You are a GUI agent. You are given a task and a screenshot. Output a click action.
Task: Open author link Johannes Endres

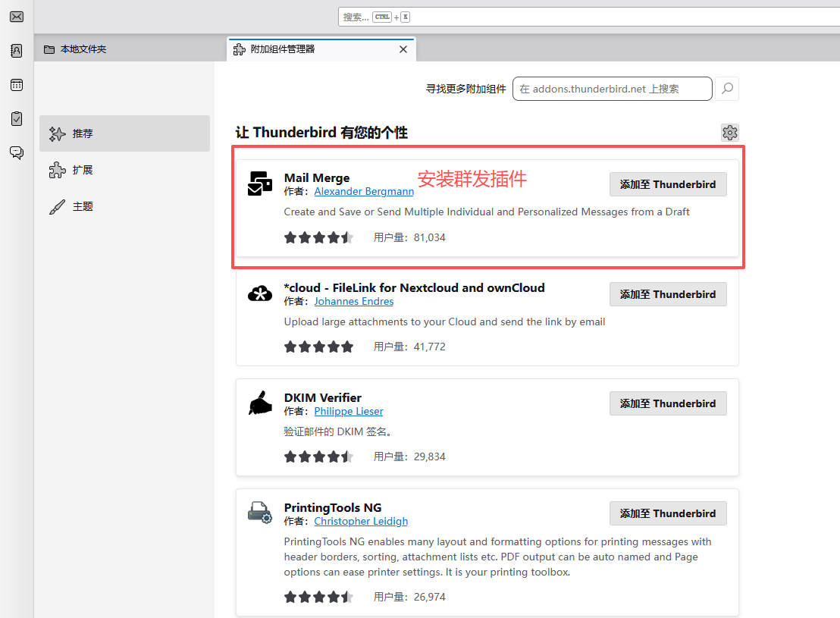click(353, 301)
